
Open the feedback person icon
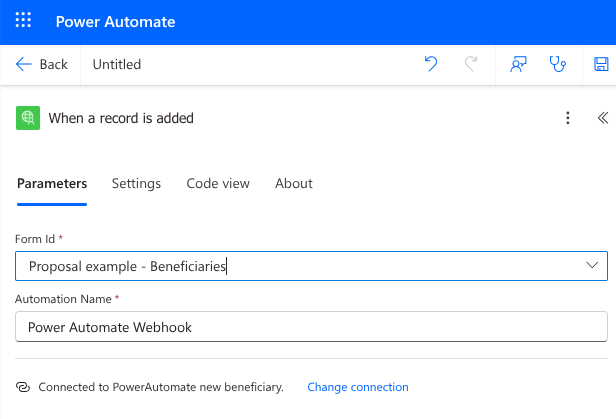518,64
